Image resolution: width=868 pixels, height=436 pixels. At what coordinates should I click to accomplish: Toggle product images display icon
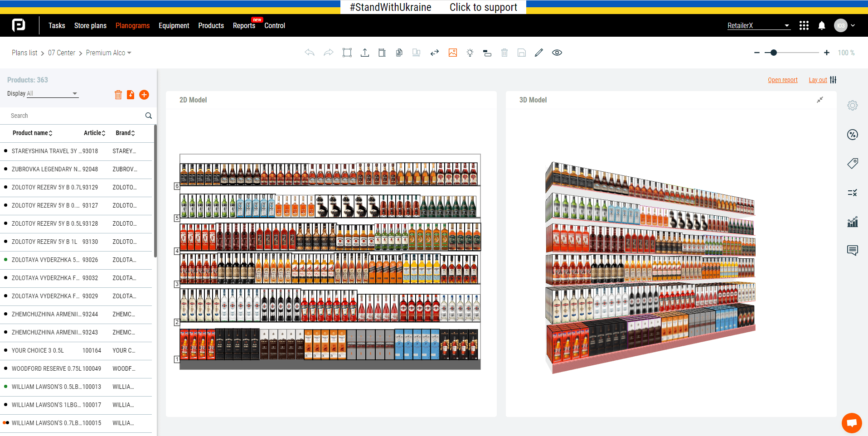tap(452, 53)
